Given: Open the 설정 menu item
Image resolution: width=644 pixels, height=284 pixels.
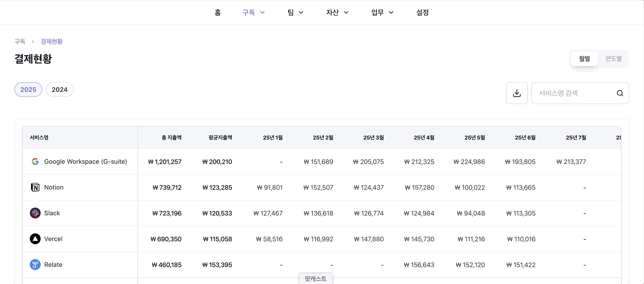Looking at the screenshot, I should [422, 12].
